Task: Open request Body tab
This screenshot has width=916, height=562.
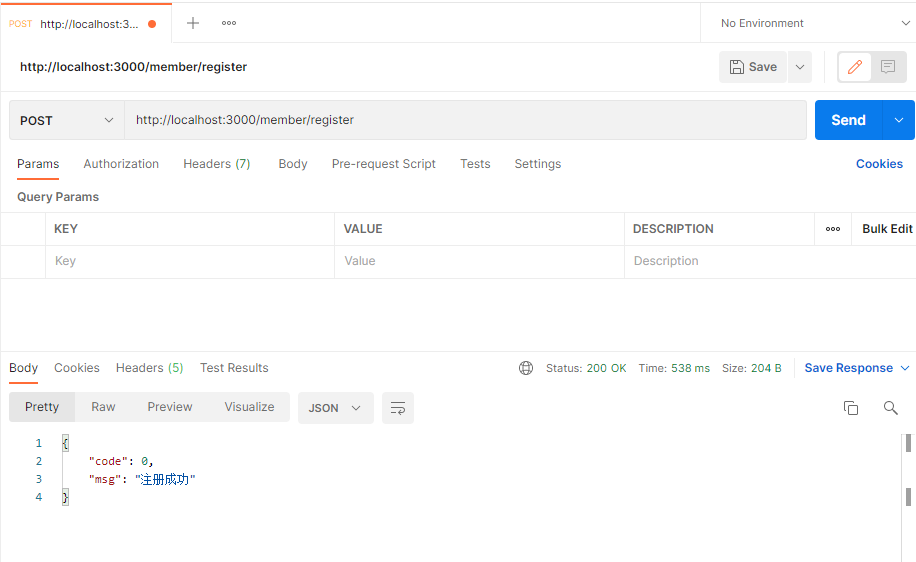Action: [293, 164]
